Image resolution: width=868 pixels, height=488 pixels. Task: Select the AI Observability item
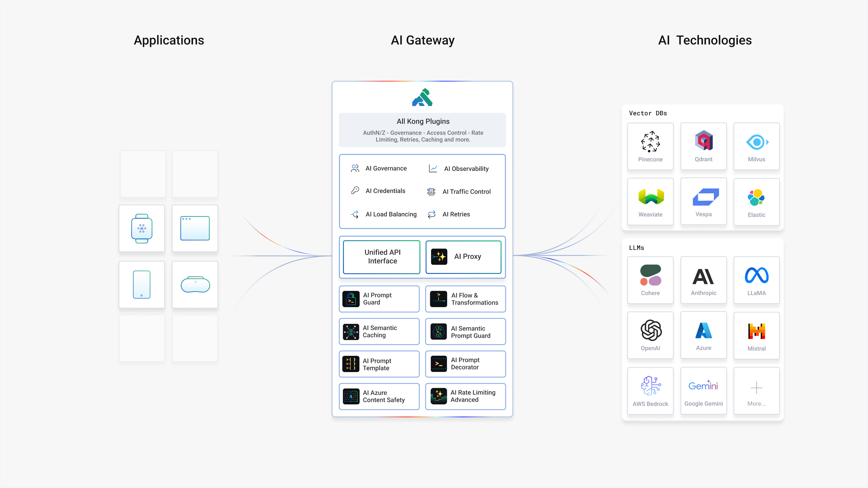coord(459,169)
